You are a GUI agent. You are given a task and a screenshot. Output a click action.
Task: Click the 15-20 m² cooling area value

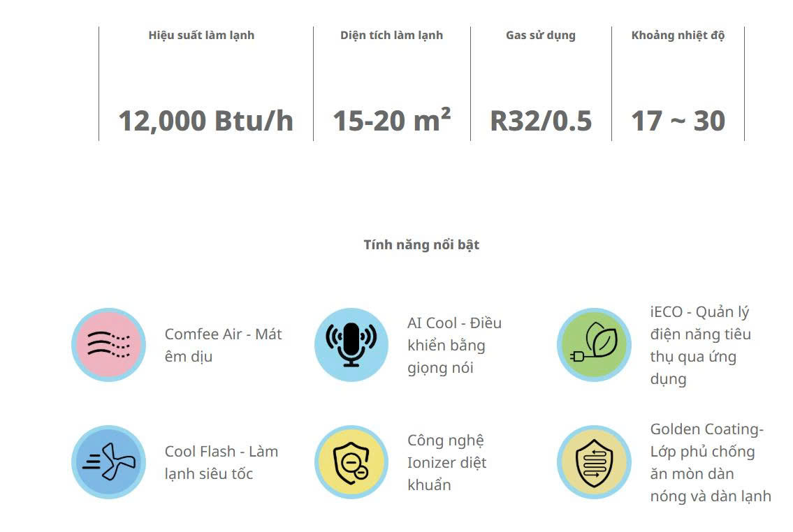(391, 121)
